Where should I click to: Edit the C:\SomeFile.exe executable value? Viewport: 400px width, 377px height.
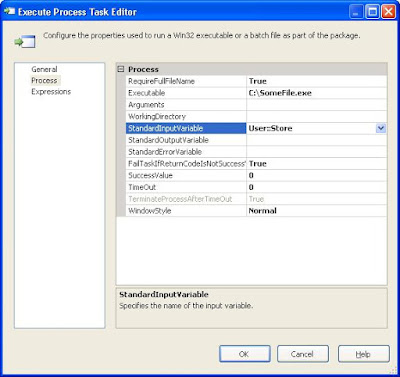tap(280, 93)
